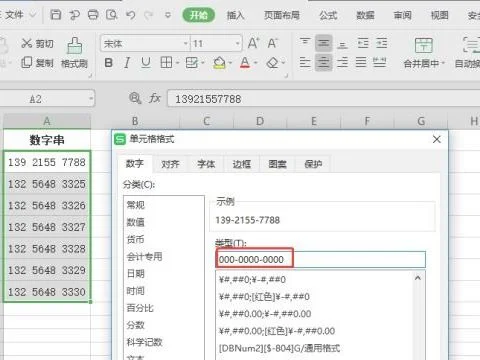Apply red font color
The height and width of the screenshot is (360, 480).
(x=245, y=63)
